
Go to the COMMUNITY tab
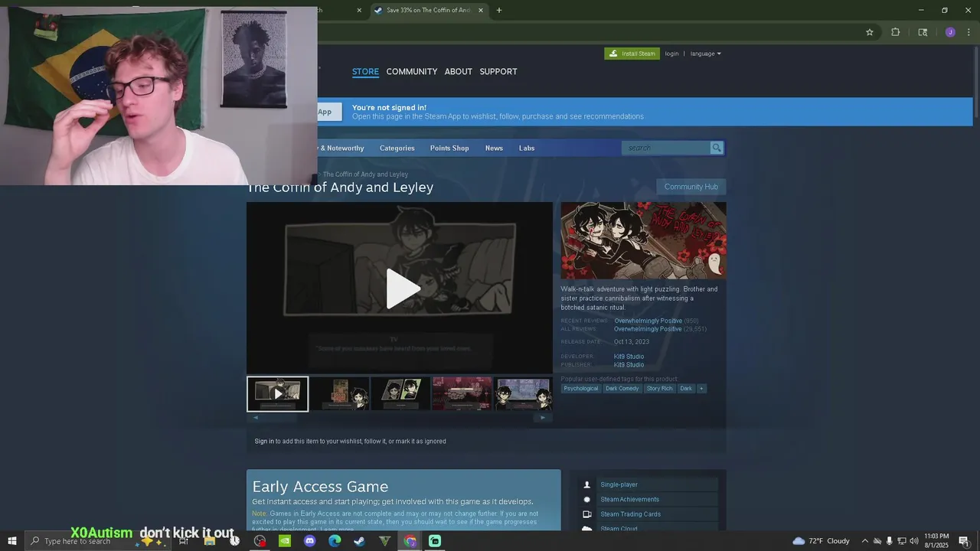412,71
